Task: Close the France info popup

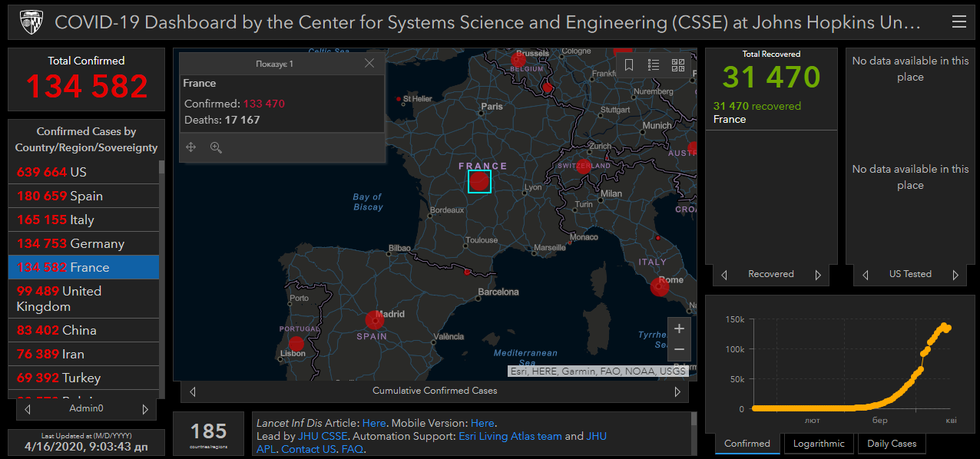Action: click(x=369, y=64)
